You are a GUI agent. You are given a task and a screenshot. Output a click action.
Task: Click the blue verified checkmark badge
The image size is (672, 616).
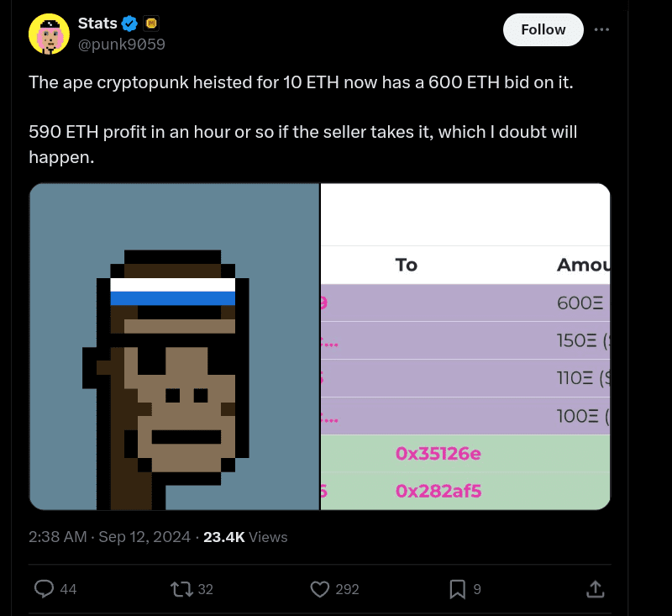pyautogui.click(x=130, y=24)
